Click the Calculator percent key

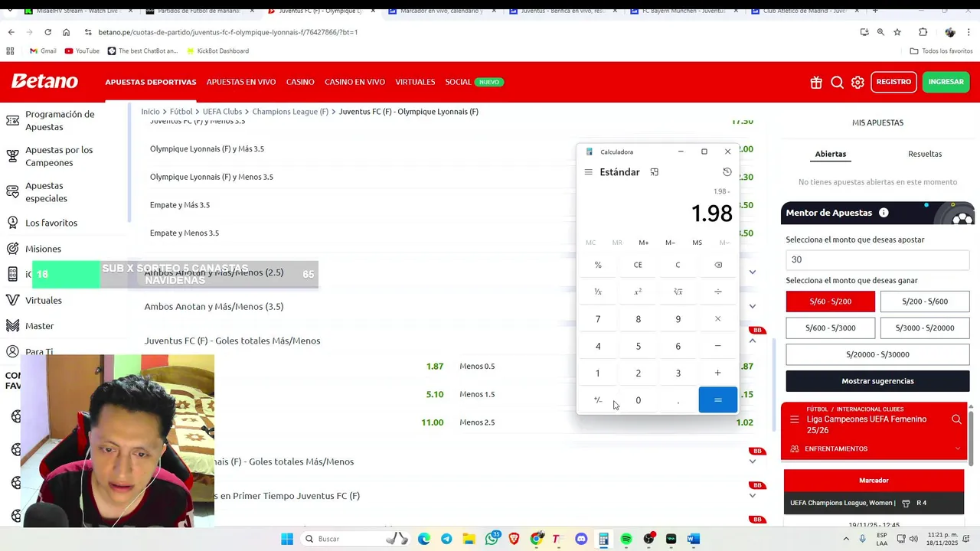598,265
